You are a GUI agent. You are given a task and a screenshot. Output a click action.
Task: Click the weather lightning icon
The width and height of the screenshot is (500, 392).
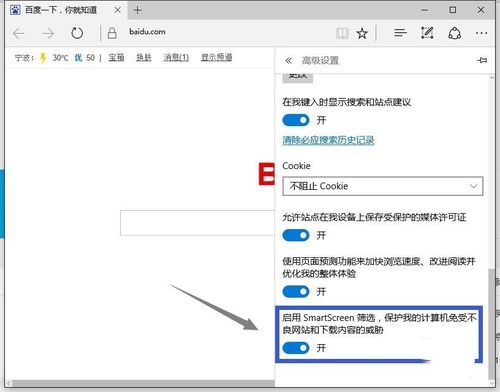pyautogui.click(x=43, y=58)
